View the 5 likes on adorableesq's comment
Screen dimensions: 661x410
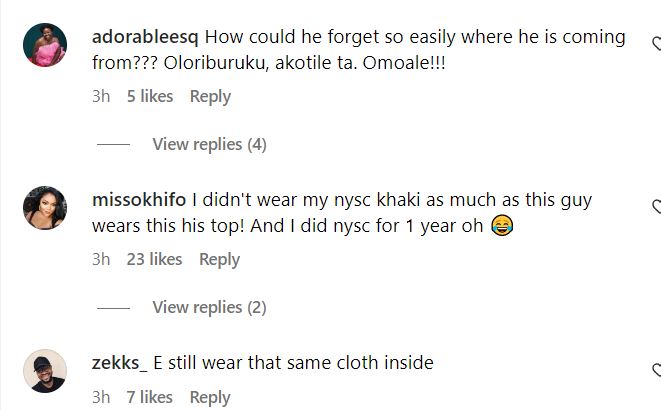[x=150, y=97]
